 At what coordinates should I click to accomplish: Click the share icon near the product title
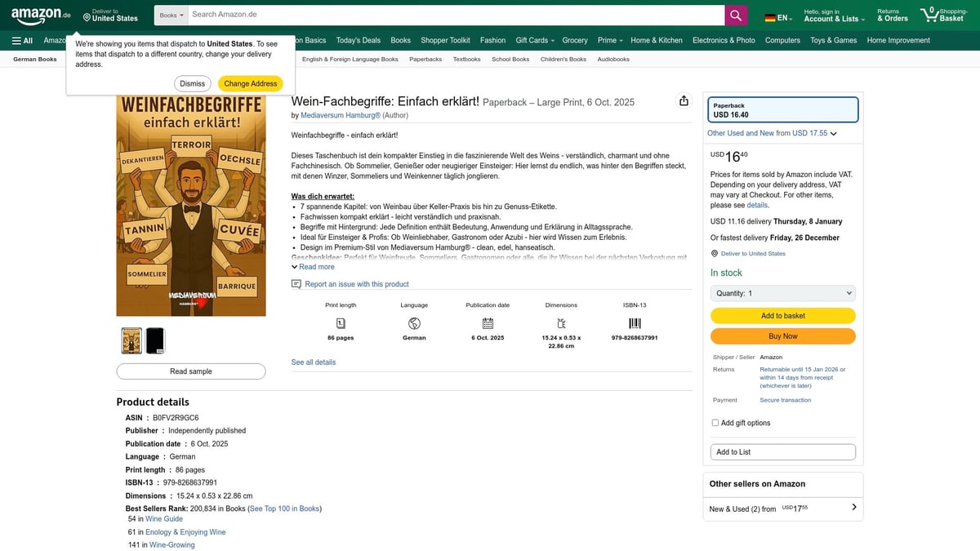point(684,100)
